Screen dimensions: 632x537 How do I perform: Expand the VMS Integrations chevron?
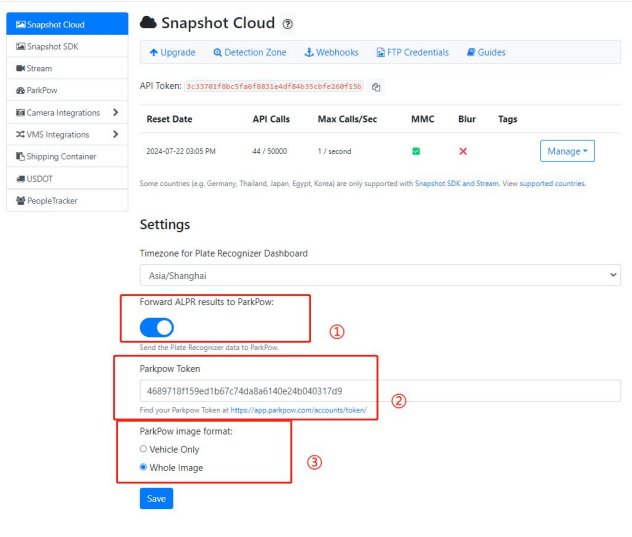coord(116,134)
